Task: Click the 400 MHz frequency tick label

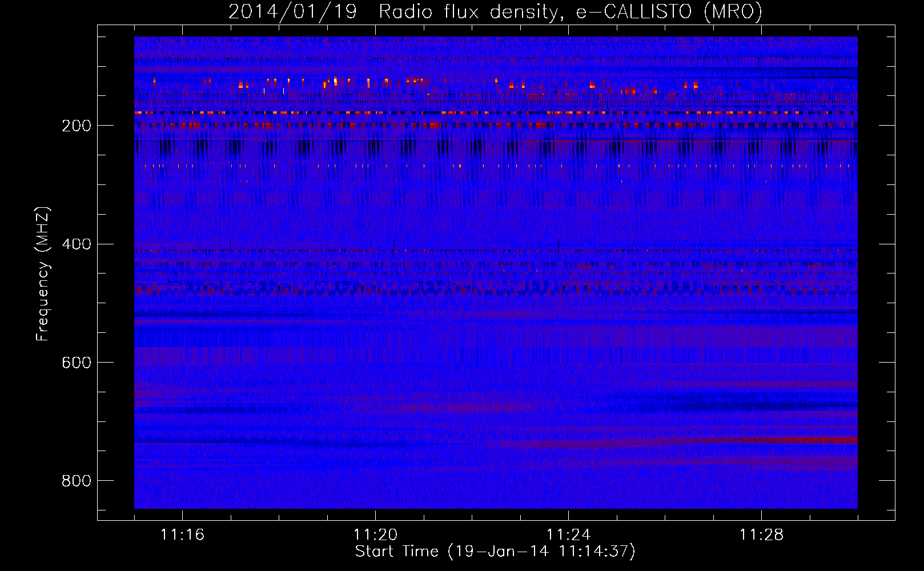Action: click(x=77, y=244)
